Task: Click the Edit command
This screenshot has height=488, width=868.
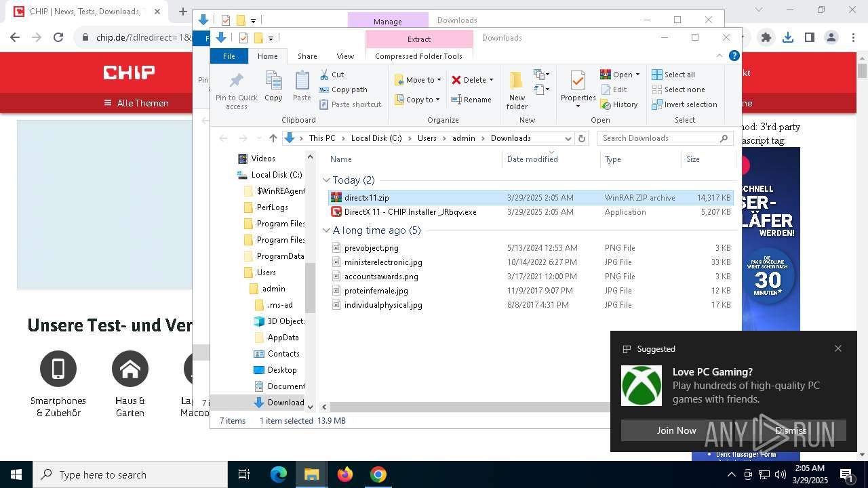Action: (614, 89)
